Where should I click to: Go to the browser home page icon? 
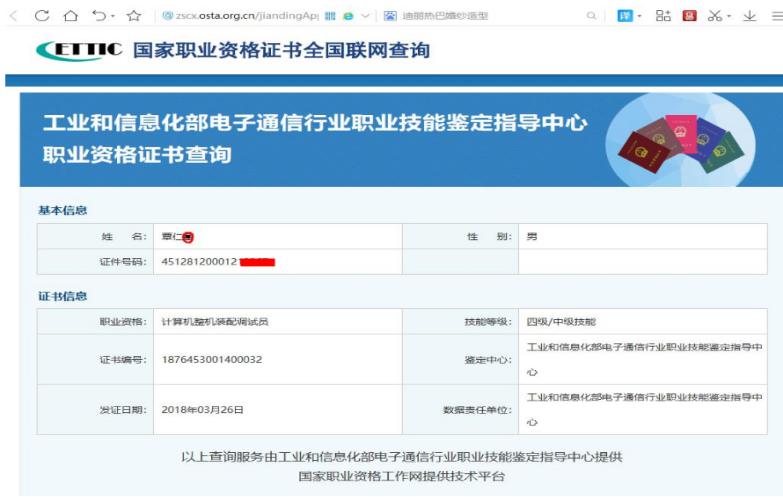coord(70,16)
